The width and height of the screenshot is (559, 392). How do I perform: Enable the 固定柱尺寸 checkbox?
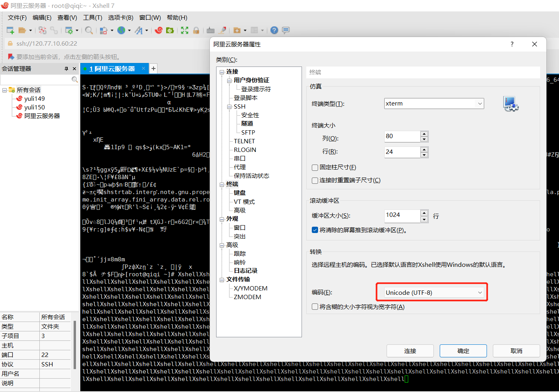(x=315, y=168)
